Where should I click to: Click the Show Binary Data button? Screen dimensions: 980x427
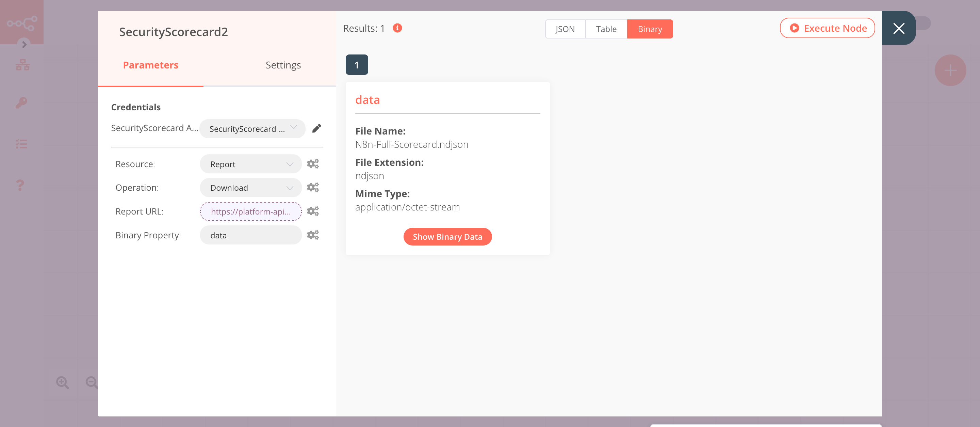[447, 236]
